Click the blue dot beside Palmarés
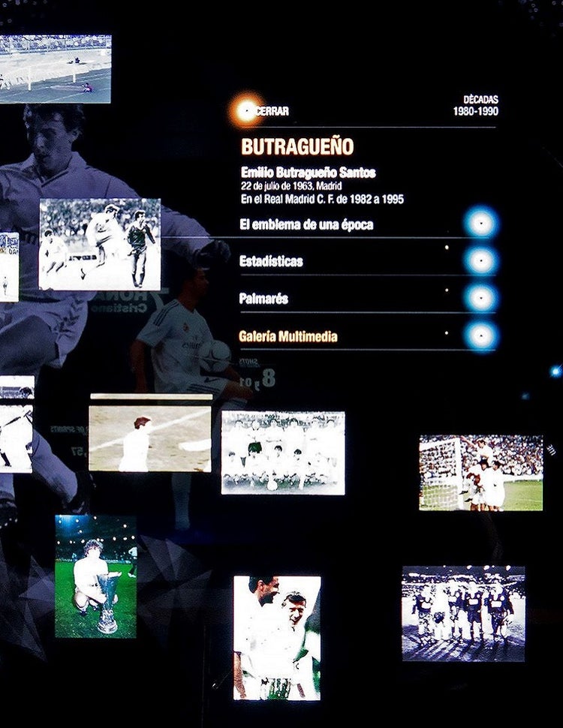Screen dimensions: 563x728 click(x=480, y=298)
